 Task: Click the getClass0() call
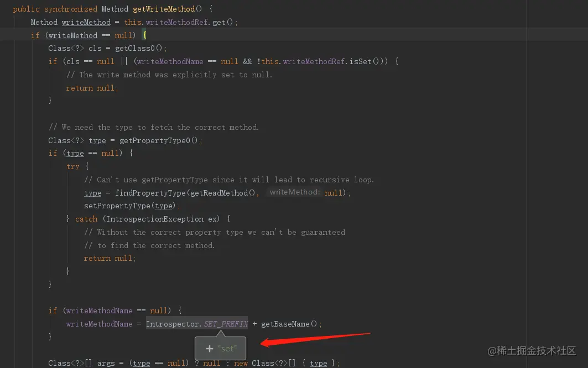click(138, 48)
